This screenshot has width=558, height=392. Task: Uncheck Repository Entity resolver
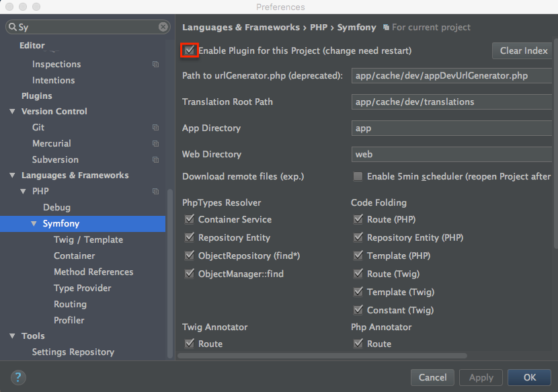tap(190, 237)
